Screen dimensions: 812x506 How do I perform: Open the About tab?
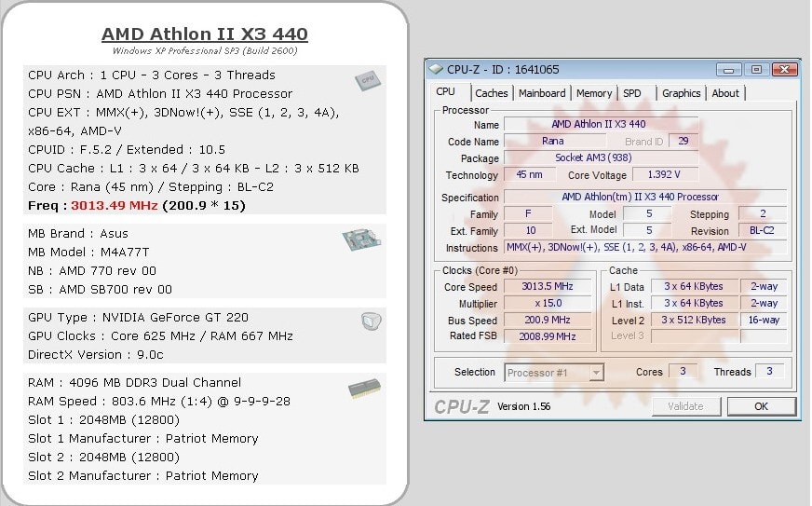click(725, 93)
